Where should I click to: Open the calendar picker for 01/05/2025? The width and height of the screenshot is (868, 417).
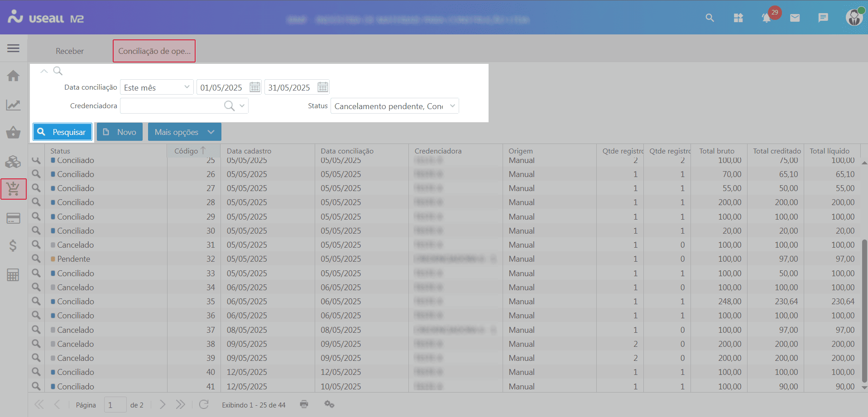(x=255, y=87)
